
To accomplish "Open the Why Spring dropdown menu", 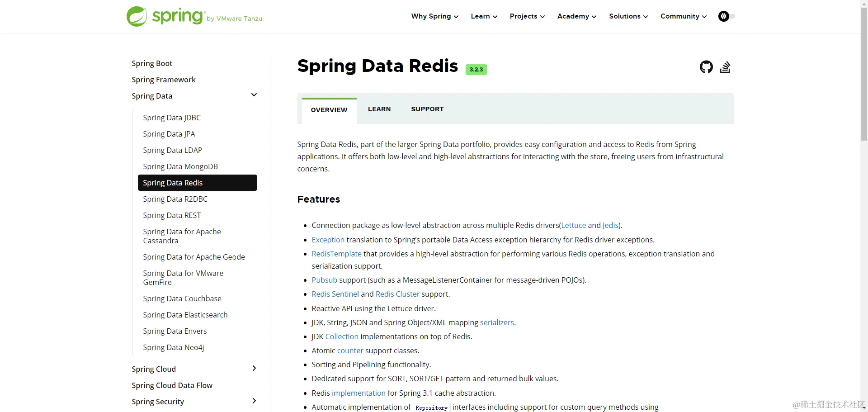I will (x=435, y=16).
